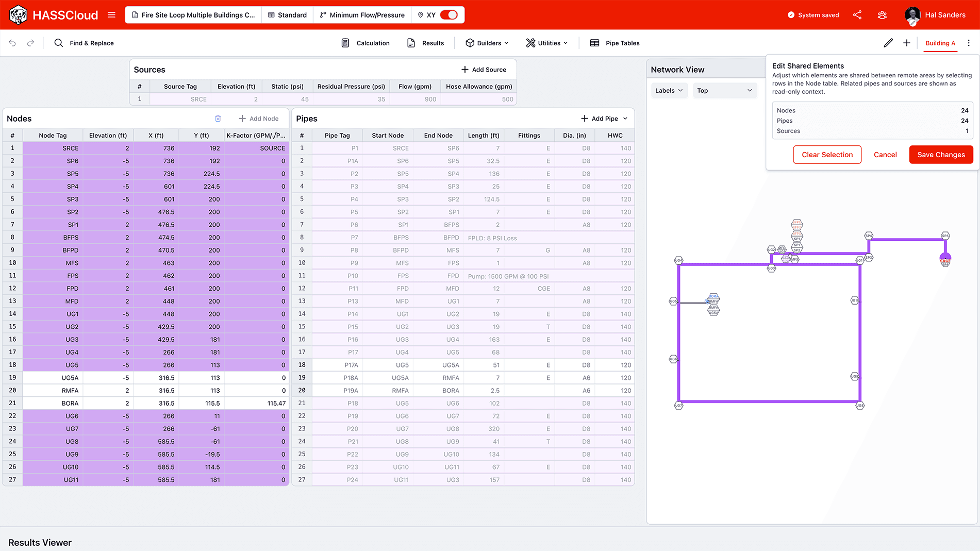Click Clear Selection button

pyautogui.click(x=827, y=155)
